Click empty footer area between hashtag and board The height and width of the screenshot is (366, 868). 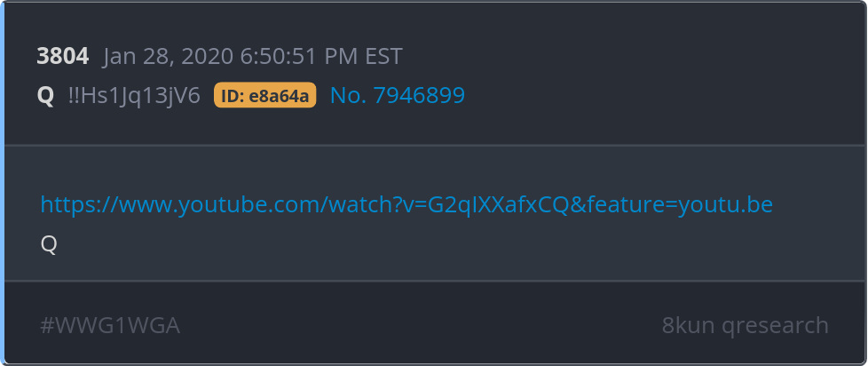421,325
